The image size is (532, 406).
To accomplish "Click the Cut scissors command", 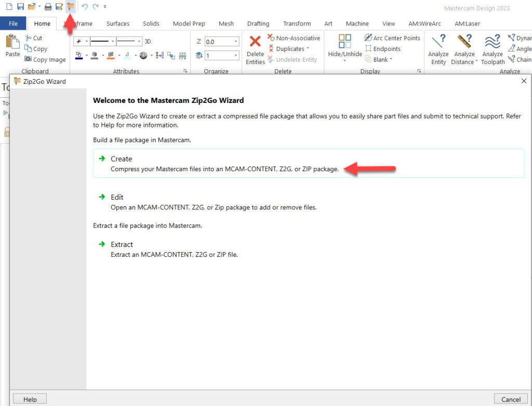I will click(33, 38).
